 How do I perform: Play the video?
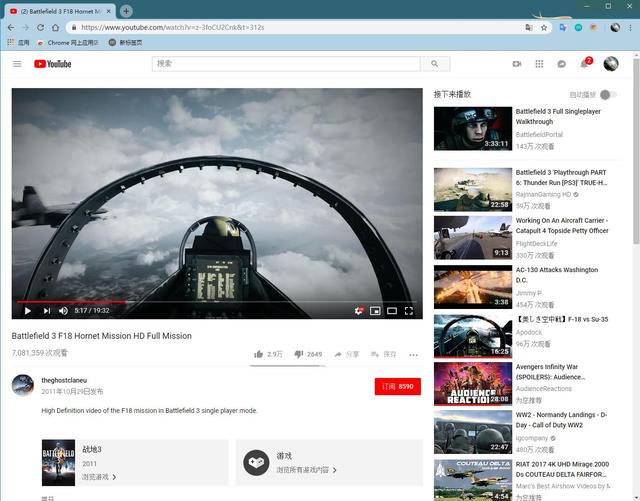coord(28,311)
